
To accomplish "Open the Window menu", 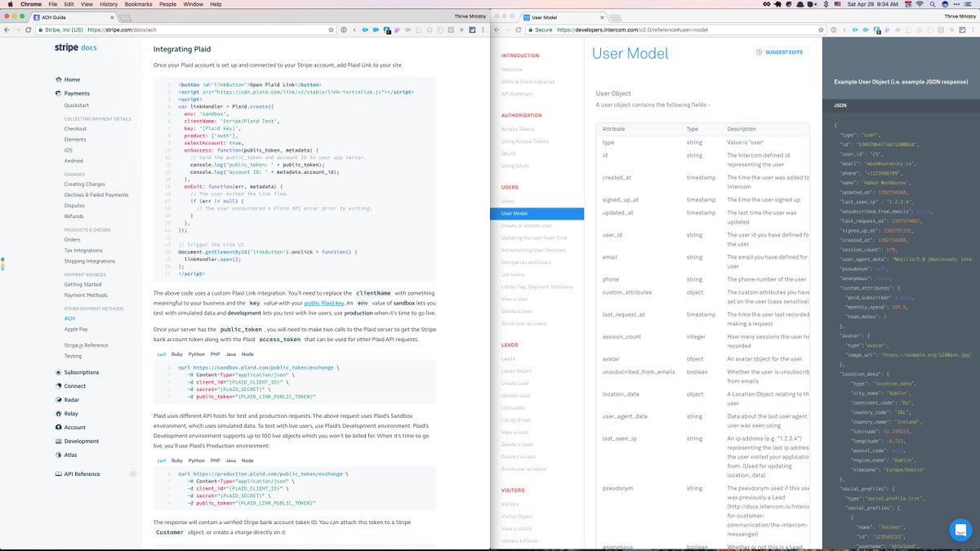I will point(194,4).
